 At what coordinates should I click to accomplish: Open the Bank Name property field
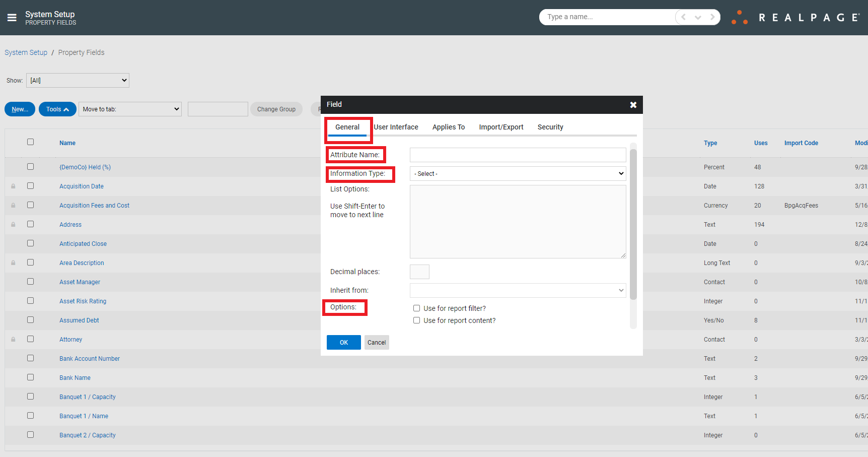click(75, 377)
